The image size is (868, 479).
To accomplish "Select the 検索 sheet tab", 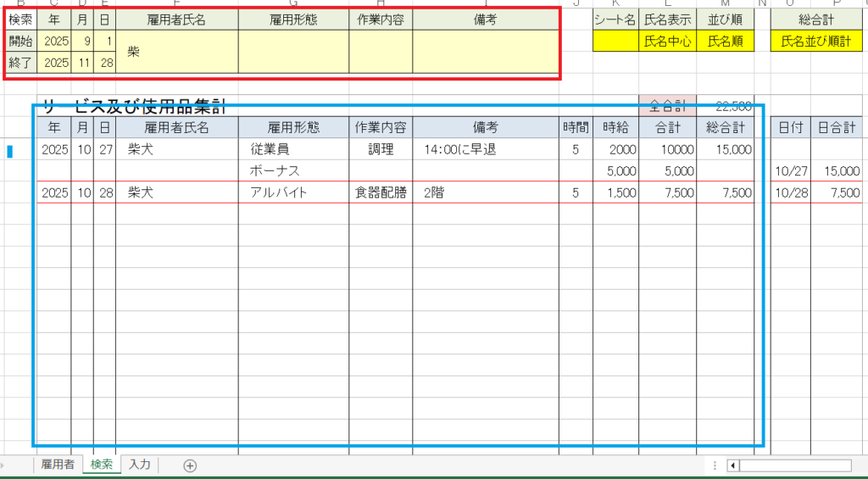I will [x=101, y=465].
